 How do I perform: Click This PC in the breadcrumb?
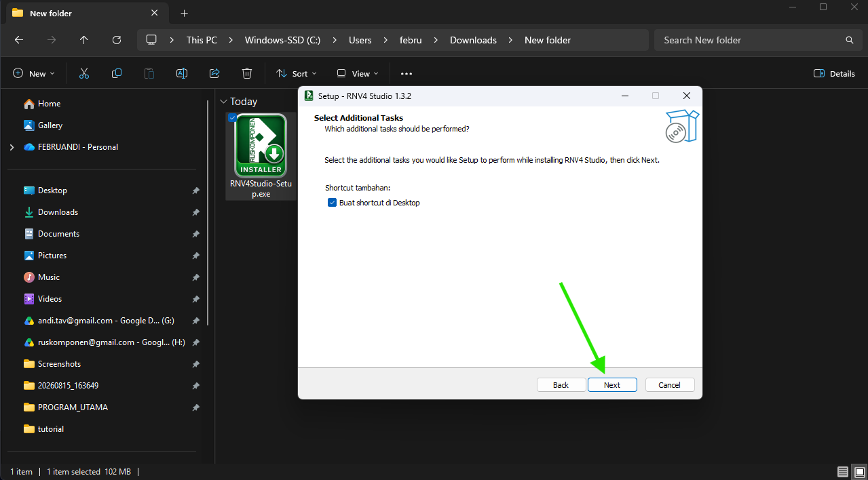click(x=202, y=40)
